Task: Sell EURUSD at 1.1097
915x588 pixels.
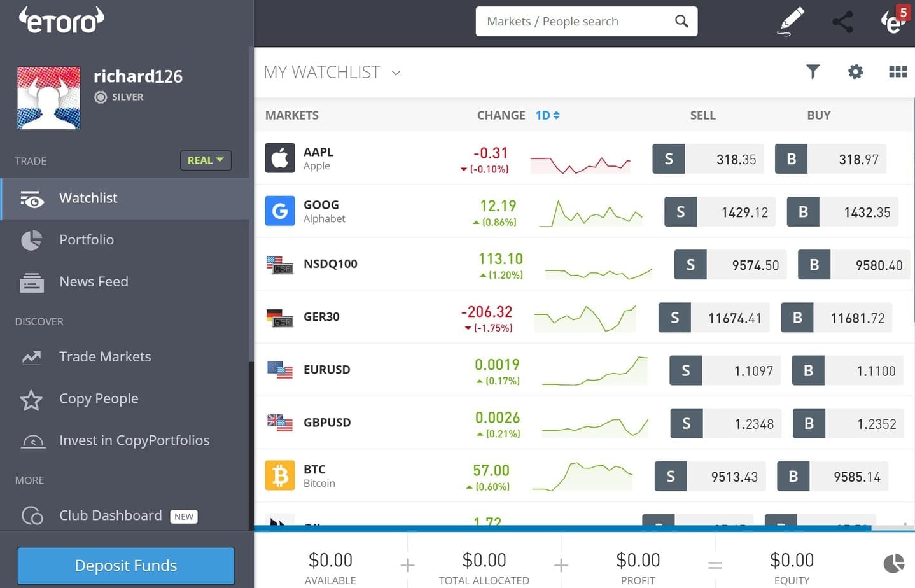Action: pos(725,370)
